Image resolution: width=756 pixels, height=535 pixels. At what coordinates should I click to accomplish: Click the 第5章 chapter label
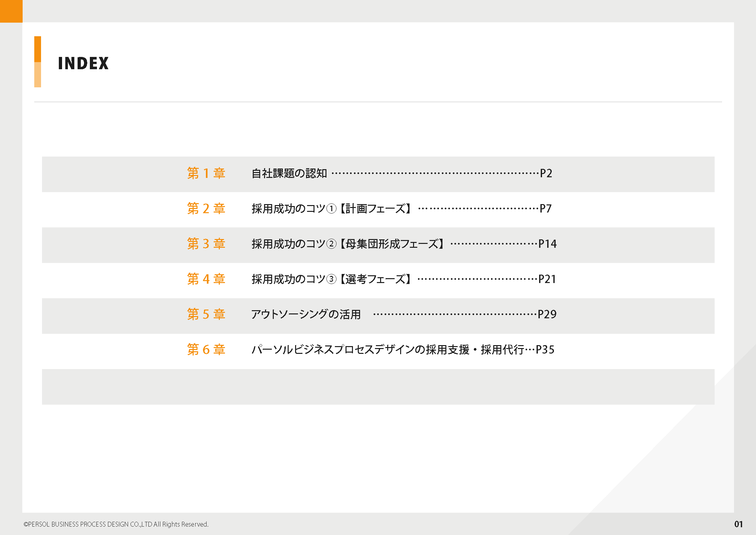point(206,314)
